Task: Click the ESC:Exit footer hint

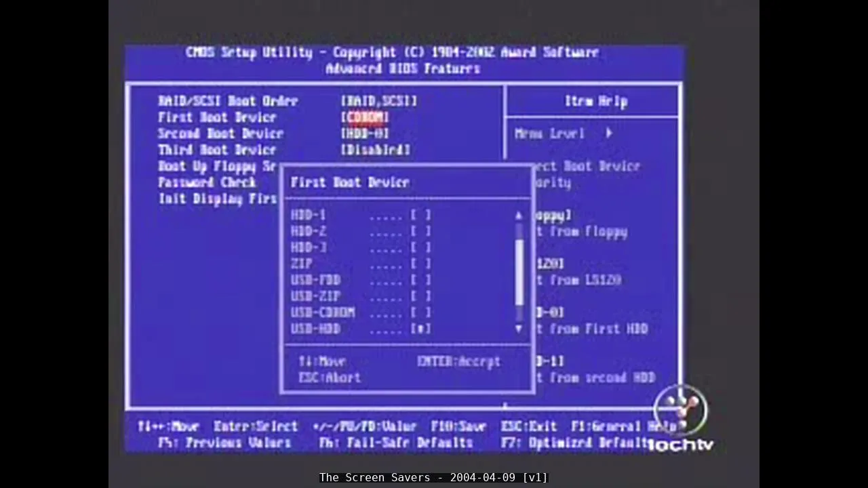Action: click(x=529, y=426)
